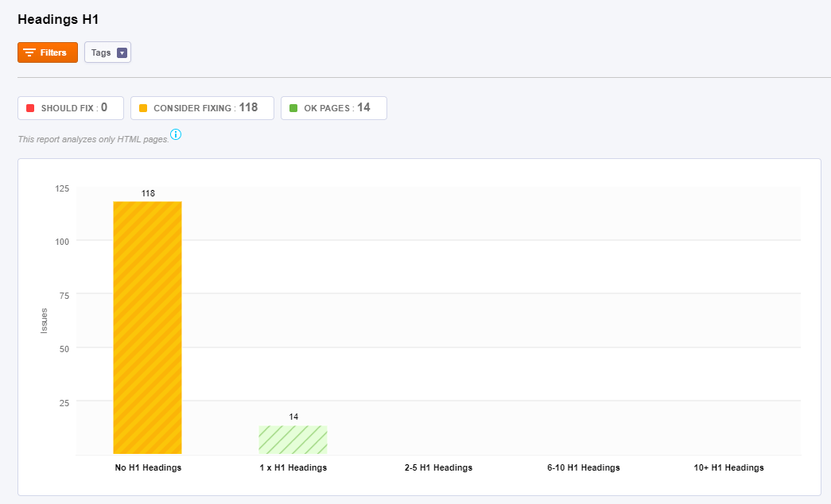Click the Tags dropdown arrow icon
Viewport: 831px width, 504px height.
tap(122, 53)
